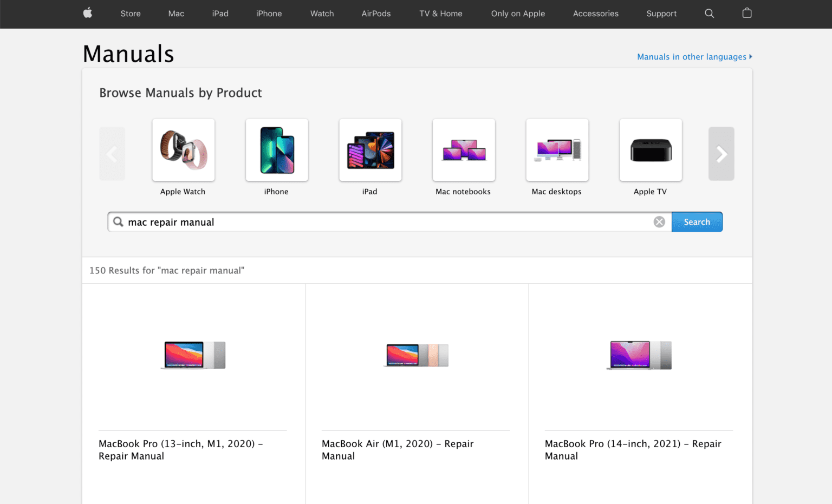Choose the Mac desktops category icon
The width and height of the screenshot is (832, 504).
coord(557,150)
